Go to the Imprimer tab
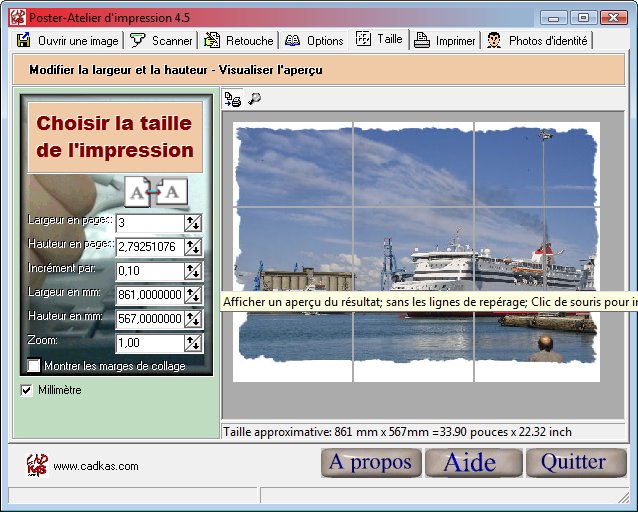Viewport: 638px width, 512px height. [x=445, y=41]
